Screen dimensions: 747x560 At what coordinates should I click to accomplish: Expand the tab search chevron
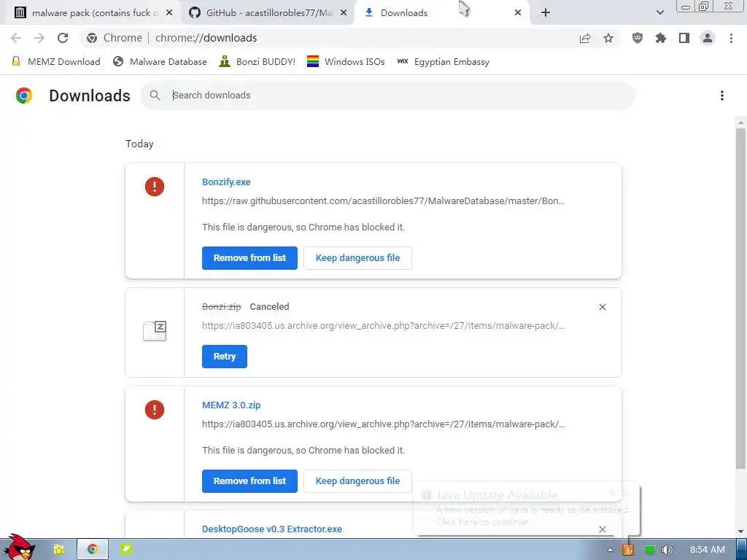659,12
